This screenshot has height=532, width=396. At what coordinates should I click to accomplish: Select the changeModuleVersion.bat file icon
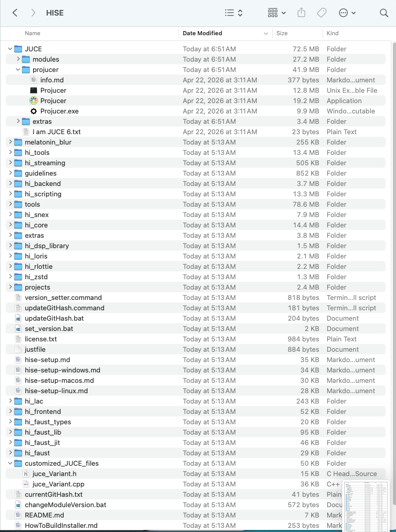[18, 505]
